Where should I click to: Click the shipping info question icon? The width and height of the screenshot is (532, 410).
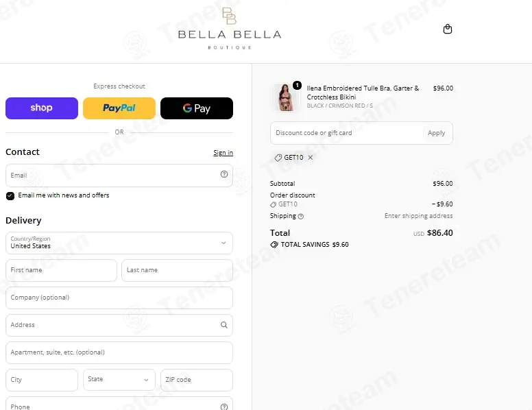300,216
